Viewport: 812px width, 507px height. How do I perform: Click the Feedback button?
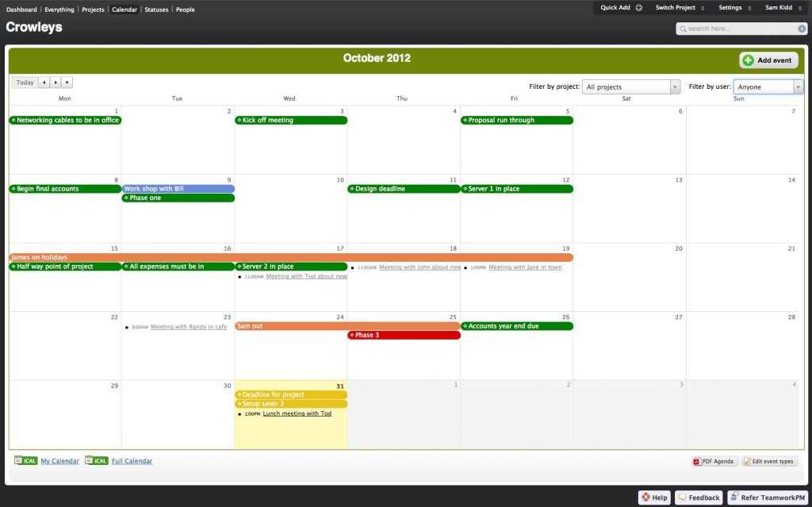[699, 497]
